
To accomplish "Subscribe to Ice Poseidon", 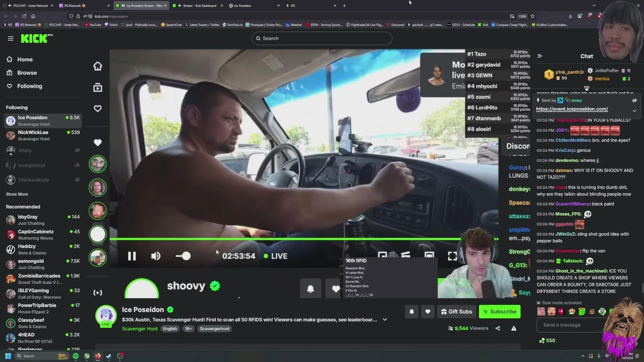I will [500, 312].
